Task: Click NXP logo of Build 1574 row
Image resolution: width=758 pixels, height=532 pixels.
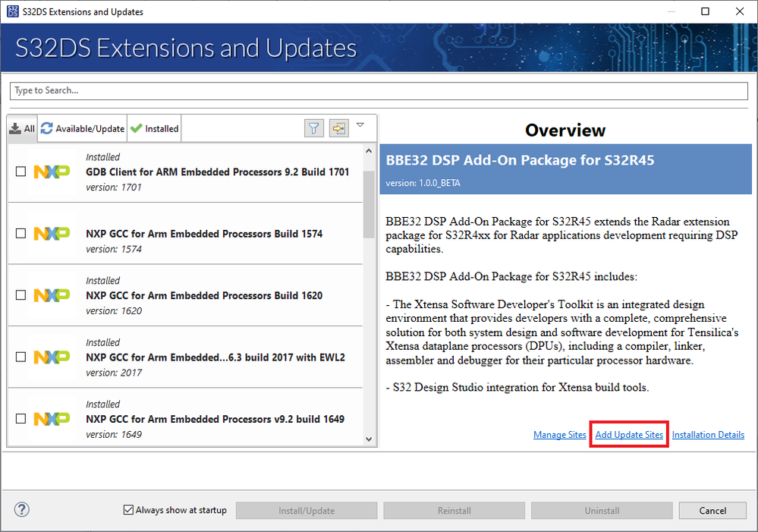Action: 52,234
